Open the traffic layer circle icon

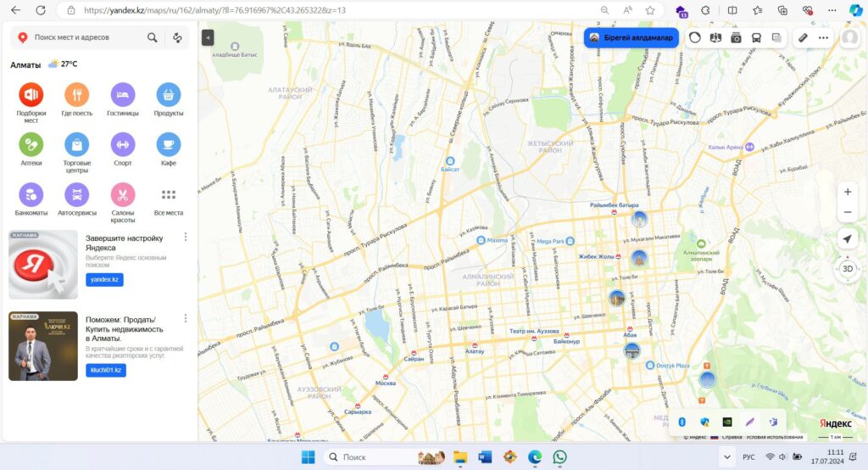pos(695,37)
